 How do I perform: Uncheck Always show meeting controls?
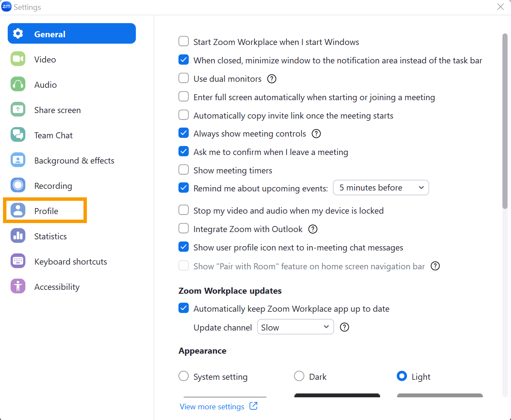(x=184, y=133)
